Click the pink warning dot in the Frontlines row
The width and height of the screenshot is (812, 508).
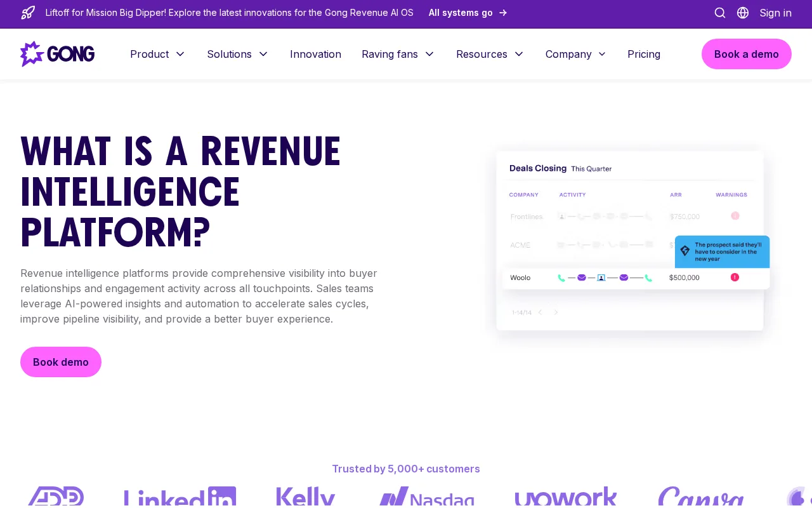tap(735, 216)
